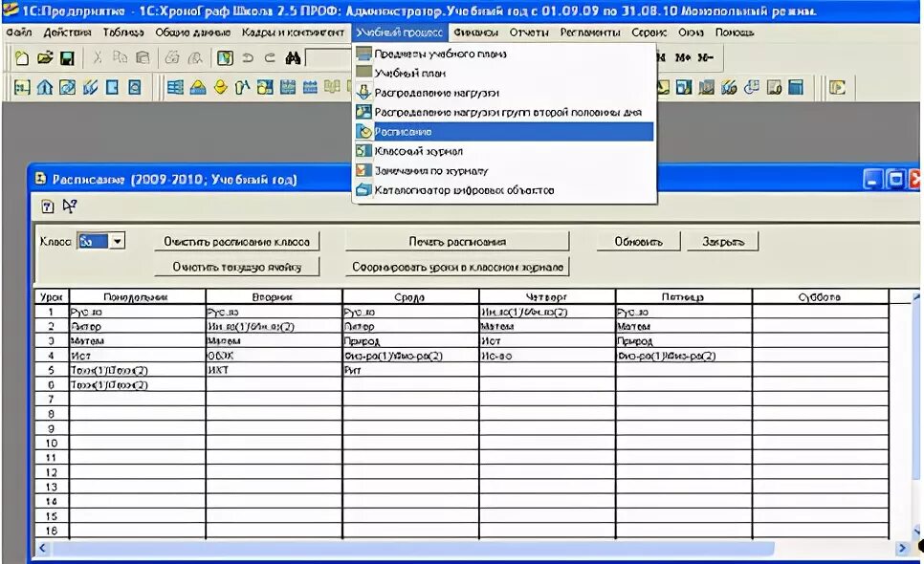The height and width of the screenshot is (564, 924).
Task: Click the Redo arrow icon
Action: [270, 57]
